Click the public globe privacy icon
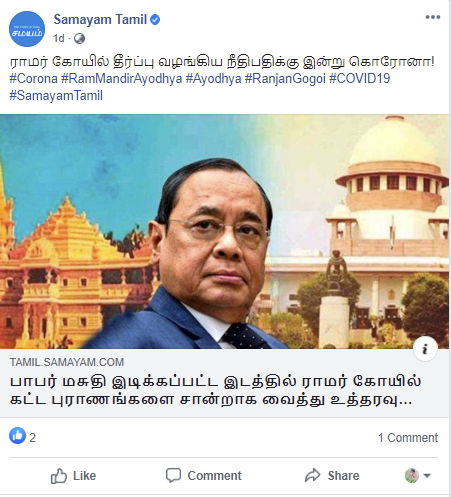 [79, 39]
